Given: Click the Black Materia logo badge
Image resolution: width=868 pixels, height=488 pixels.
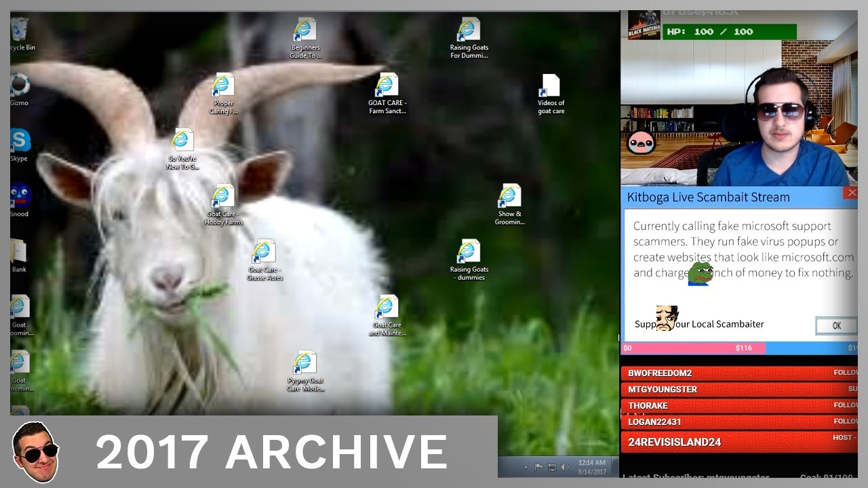Looking at the screenshot, I should coord(644,25).
